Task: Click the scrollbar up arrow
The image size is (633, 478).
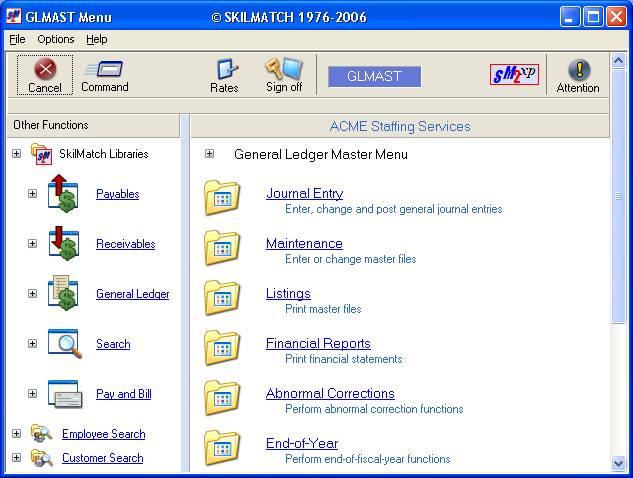Action: (x=618, y=61)
